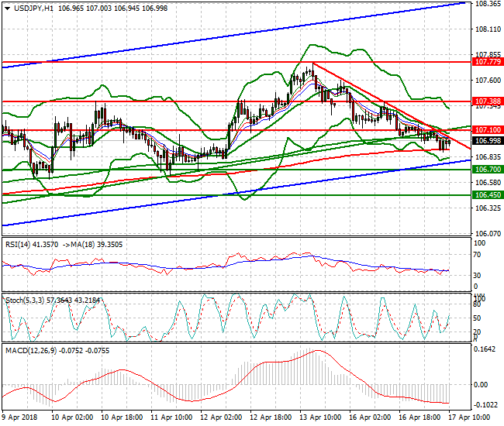Click the MACD zero level 0.00 label
504x426 pixels.
pos(481,385)
